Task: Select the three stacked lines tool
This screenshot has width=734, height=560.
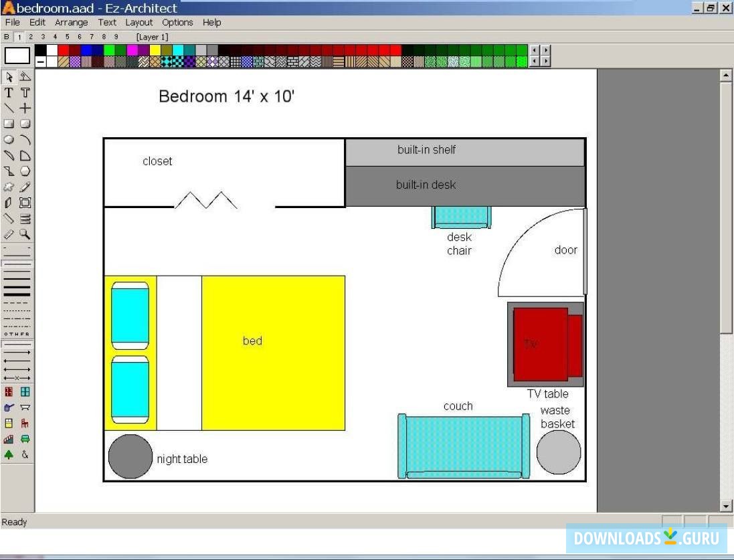Action: point(25,219)
